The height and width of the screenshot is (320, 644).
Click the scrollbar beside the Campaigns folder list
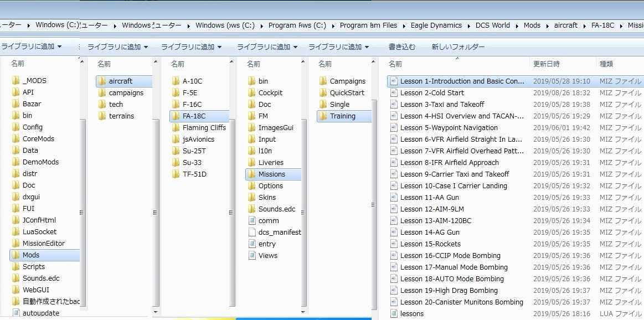374,204
